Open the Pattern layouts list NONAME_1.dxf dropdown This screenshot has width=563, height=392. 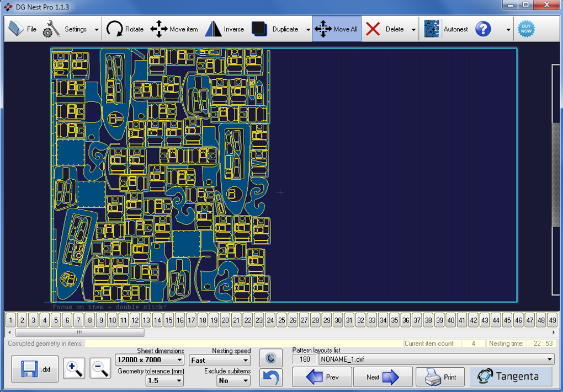(436, 359)
